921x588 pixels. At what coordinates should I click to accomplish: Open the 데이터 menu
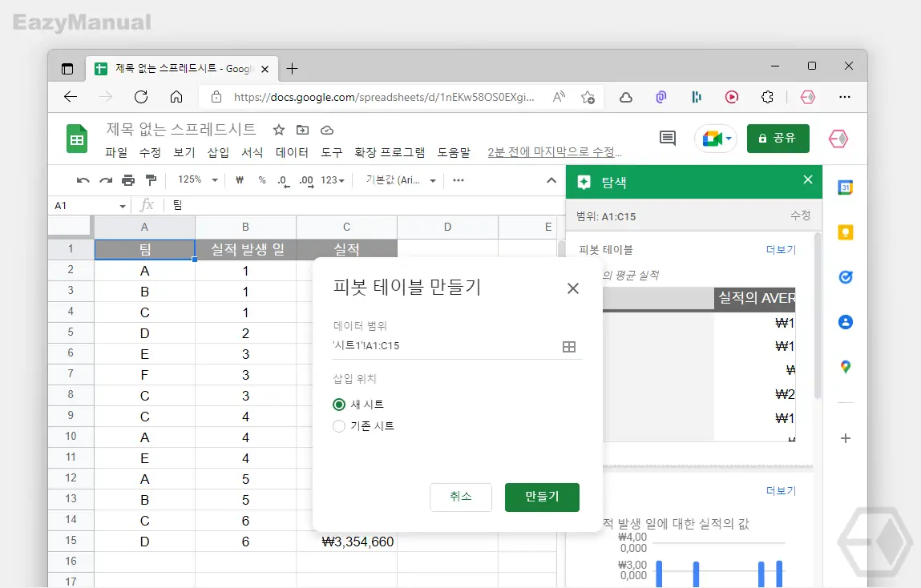coord(292,152)
